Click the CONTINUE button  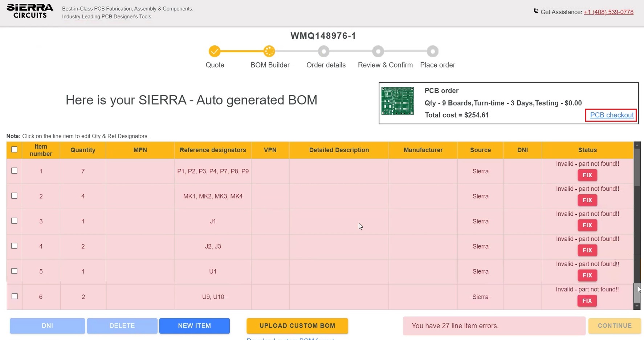[615, 326]
